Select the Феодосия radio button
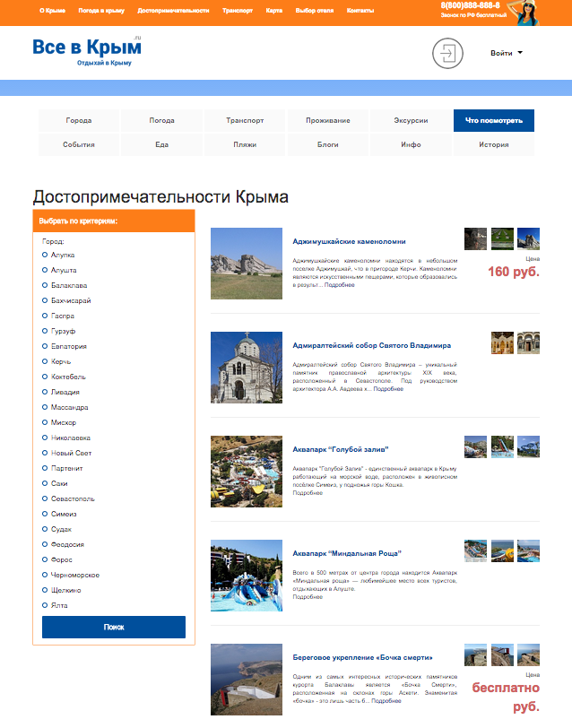Viewport: 572px width, 728px height. pos(45,544)
